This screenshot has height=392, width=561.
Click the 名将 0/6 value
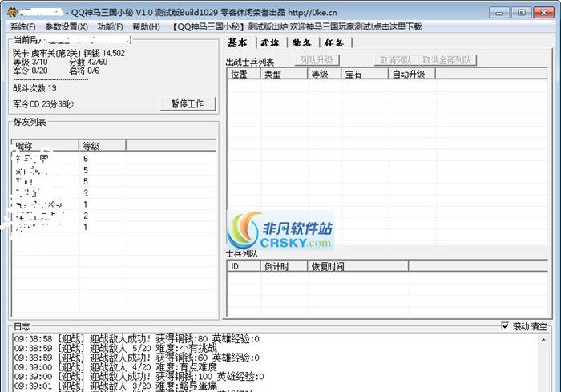[84, 71]
